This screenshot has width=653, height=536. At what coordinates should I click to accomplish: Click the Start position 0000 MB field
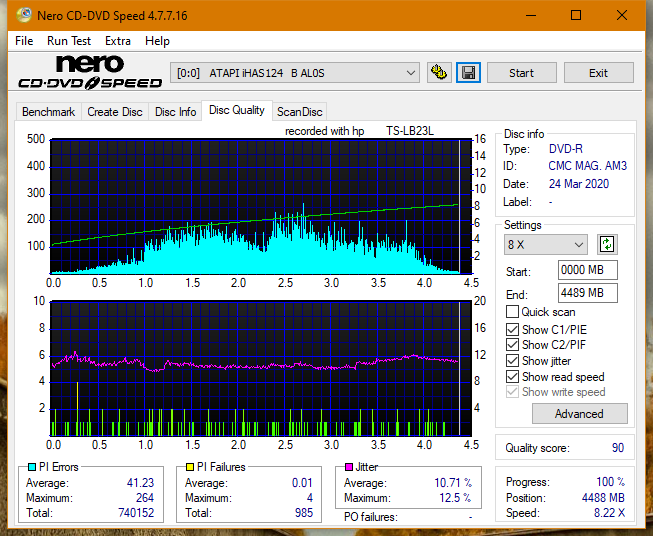(x=588, y=270)
